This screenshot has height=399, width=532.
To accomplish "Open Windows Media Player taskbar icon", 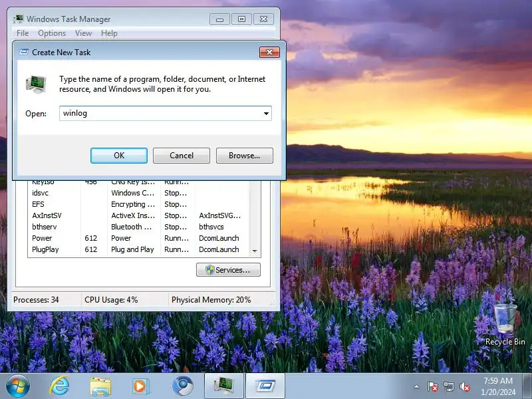I will click(x=140, y=386).
